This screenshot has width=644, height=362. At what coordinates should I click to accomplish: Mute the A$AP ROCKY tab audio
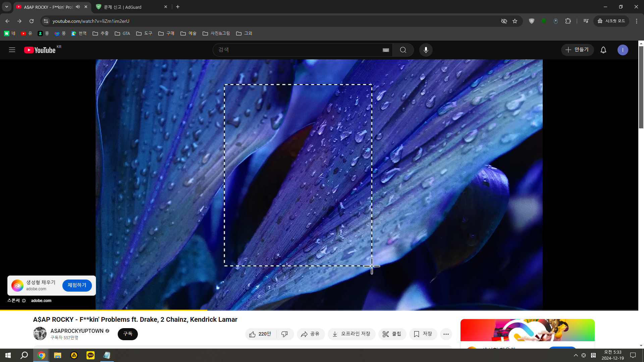pos(78,7)
